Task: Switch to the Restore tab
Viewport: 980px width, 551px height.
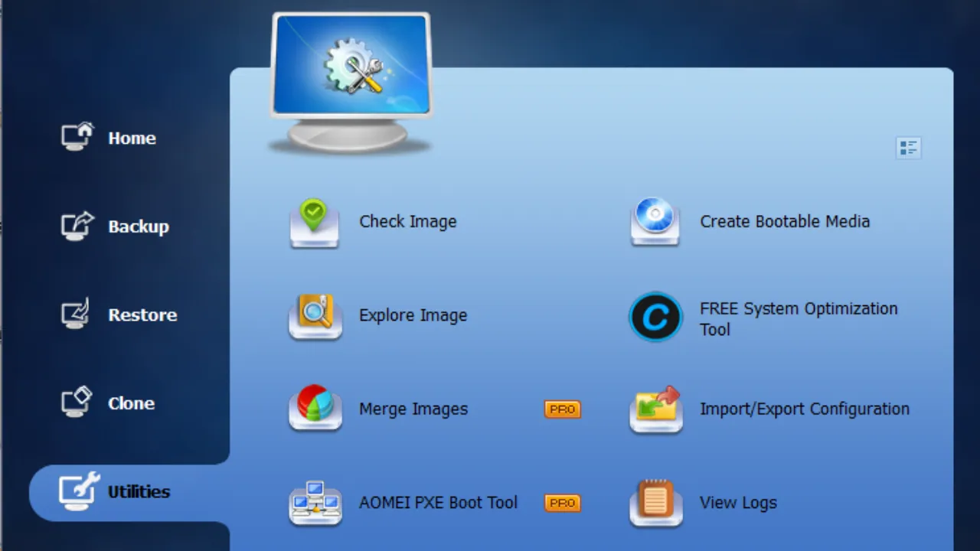Action: 142,315
